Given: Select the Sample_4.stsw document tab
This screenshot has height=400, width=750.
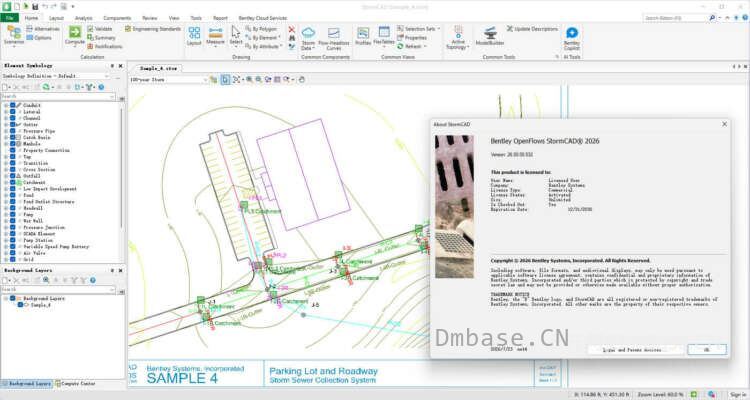Looking at the screenshot, I should [158, 68].
